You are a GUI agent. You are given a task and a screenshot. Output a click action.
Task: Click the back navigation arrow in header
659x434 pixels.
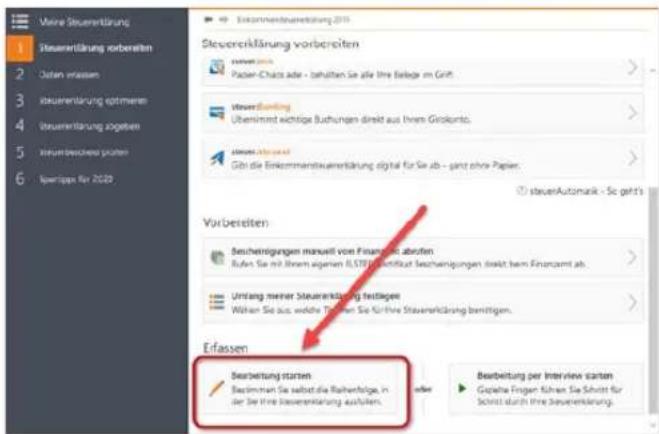[x=208, y=20]
